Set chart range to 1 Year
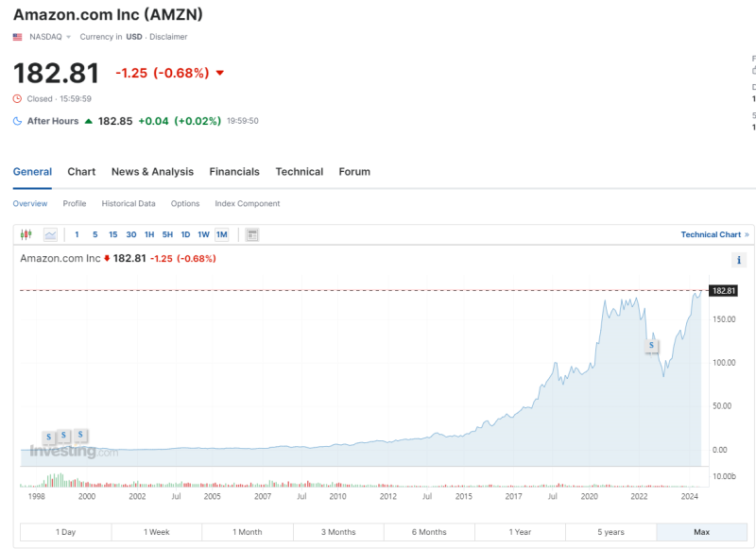Viewport: 756px width, 549px height. (x=520, y=532)
